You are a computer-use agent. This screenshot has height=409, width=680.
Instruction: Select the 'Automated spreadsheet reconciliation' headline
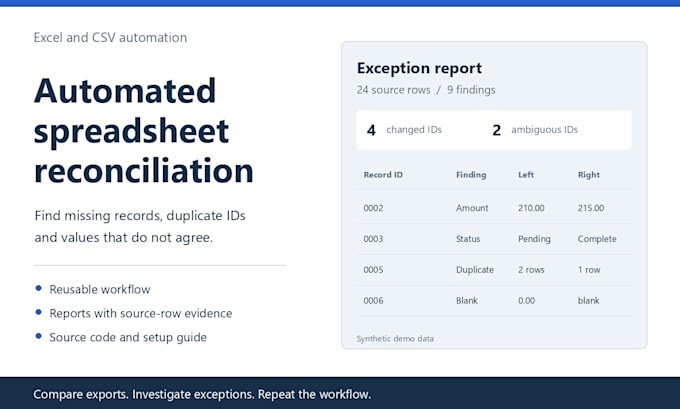click(144, 131)
